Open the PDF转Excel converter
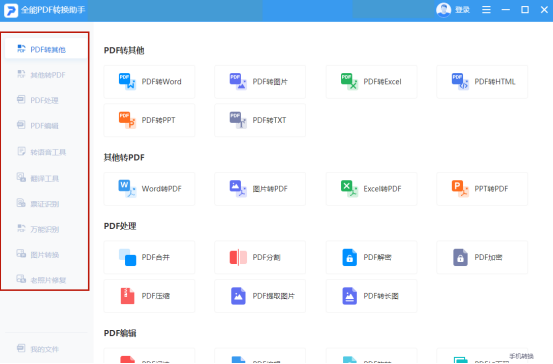Viewport: 553px width, 364px height. (371, 82)
